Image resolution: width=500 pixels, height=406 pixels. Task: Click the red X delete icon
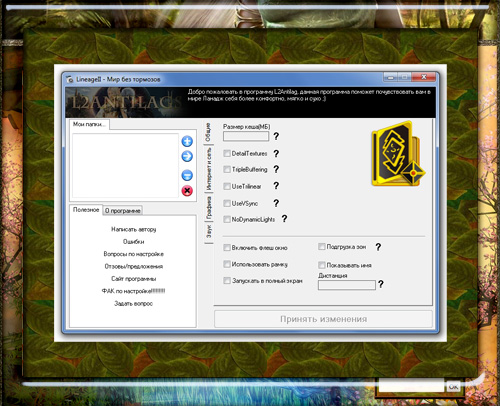click(187, 191)
